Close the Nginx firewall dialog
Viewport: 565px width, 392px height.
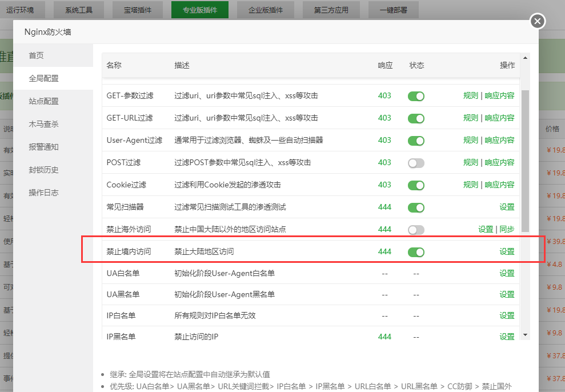[537, 22]
